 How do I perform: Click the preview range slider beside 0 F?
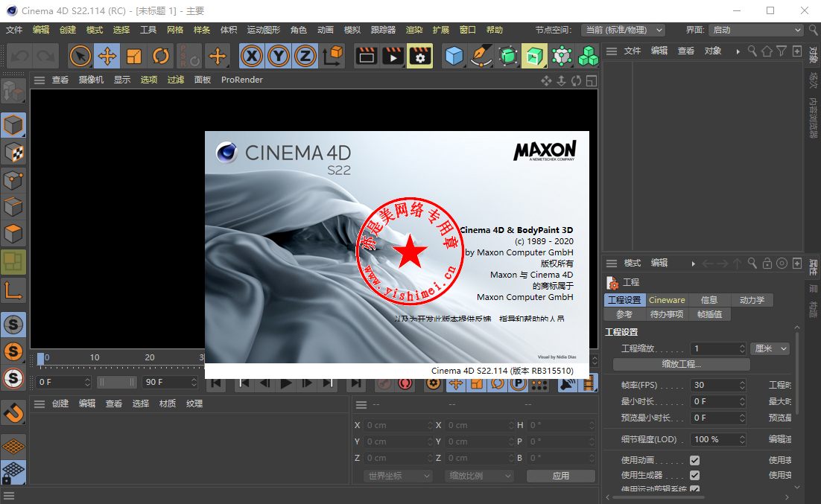117,383
